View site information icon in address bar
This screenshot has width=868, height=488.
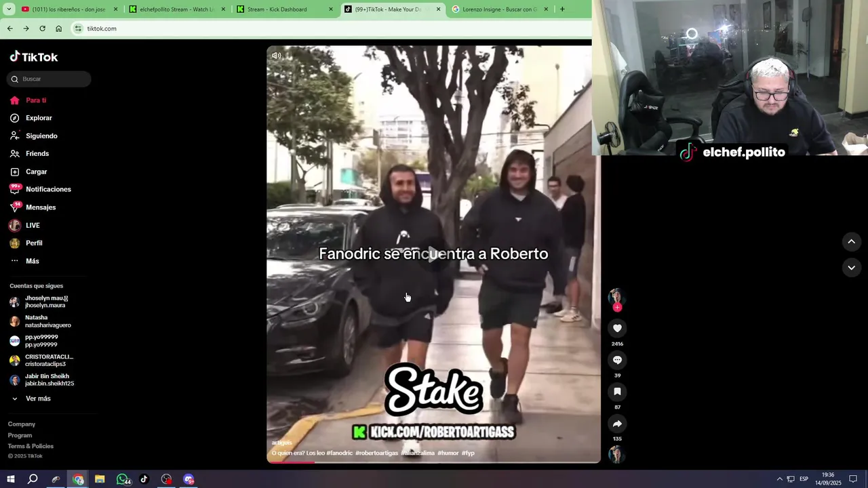point(78,28)
